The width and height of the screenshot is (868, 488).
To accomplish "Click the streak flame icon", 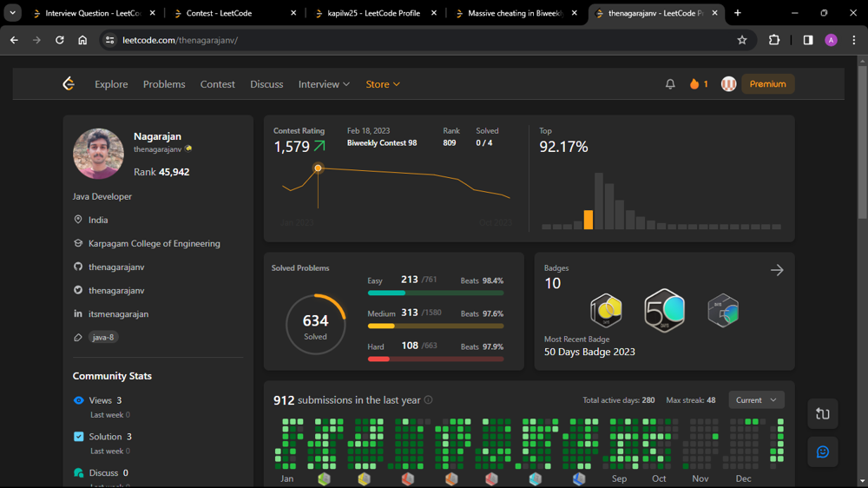I will tap(694, 84).
